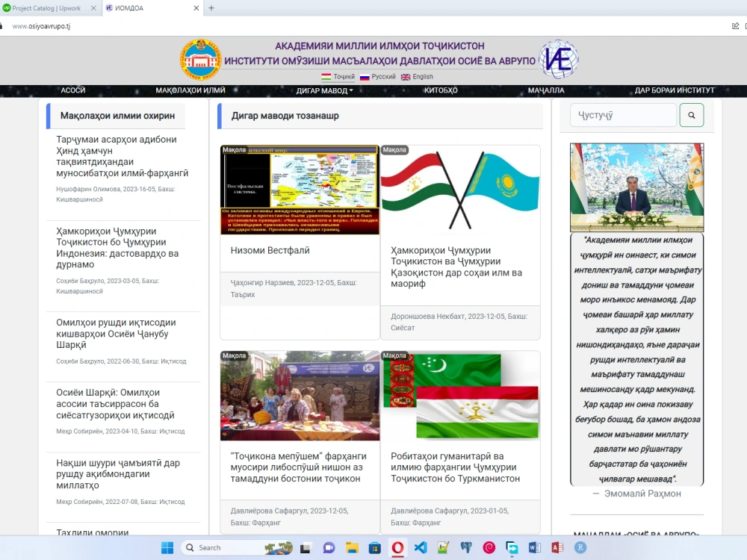This screenshot has width=747, height=560.
Task: Open article Тарҷумаи асарҳои адибони Ҳинд
Action: point(123,156)
